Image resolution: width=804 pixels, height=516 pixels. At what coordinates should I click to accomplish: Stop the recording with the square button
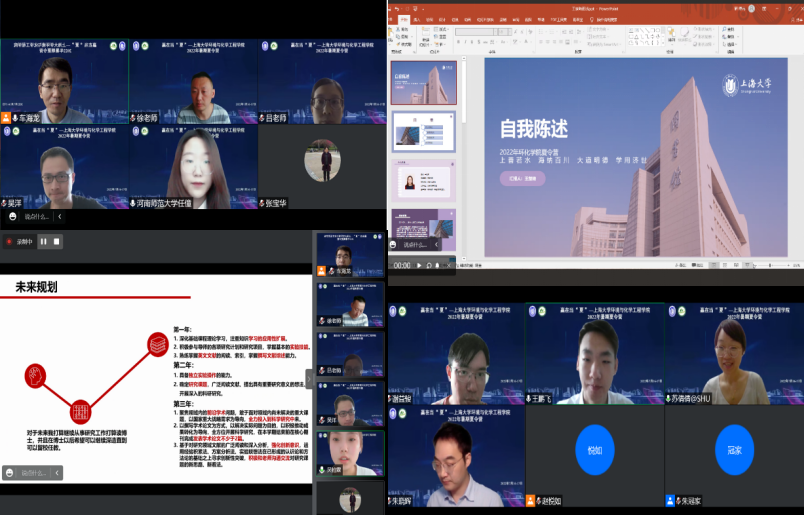(57, 241)
